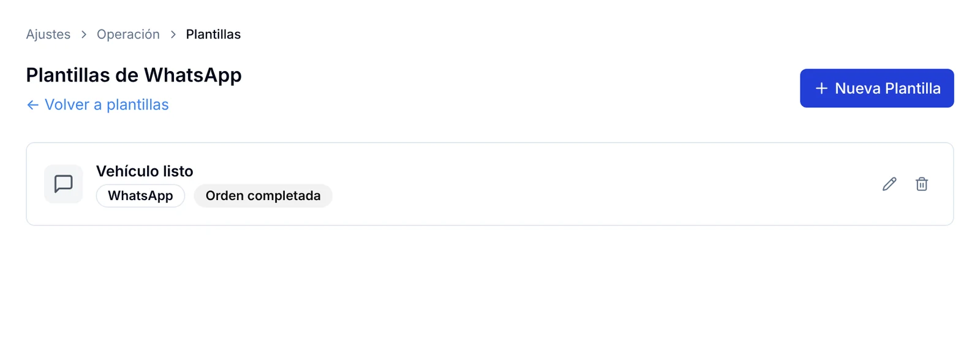This screenshot has width=980, height=355.
Task: Open Operación in the breadcrumb trail
Action: (x=128, y=34)
